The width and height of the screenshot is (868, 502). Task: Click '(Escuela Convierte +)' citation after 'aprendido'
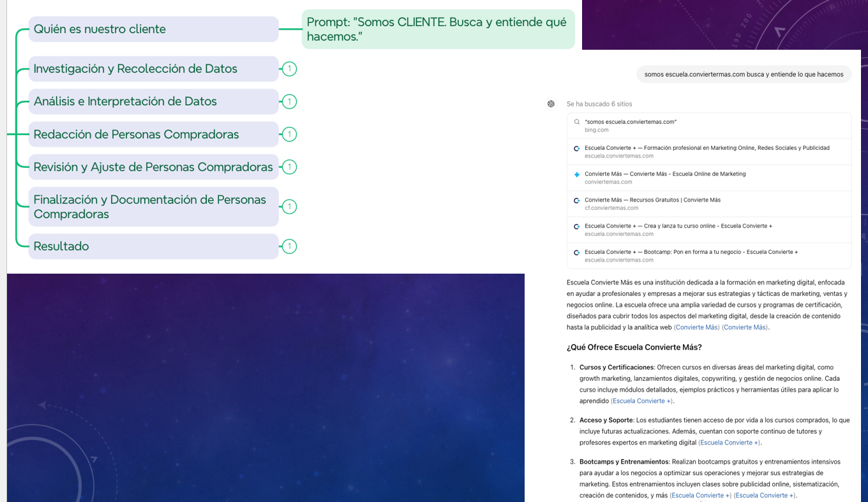(641, 401)
